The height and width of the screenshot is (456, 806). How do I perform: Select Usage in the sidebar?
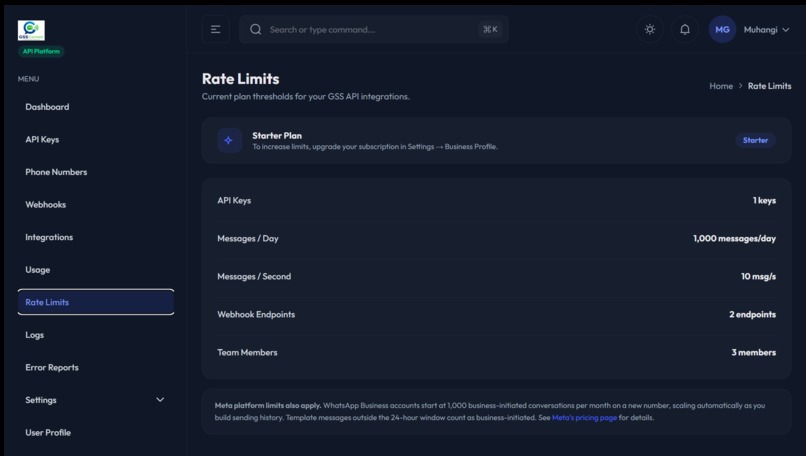pos(96,270)
